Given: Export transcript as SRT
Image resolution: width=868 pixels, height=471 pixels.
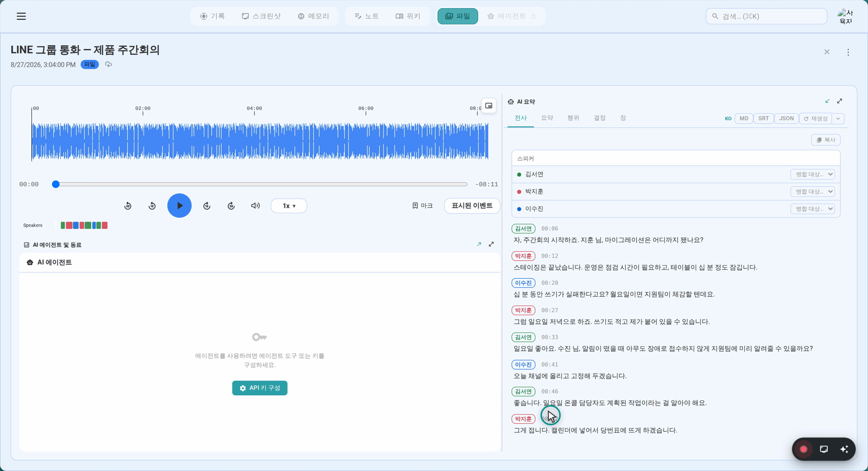Looking at the screenshot, I should (764, 118).
